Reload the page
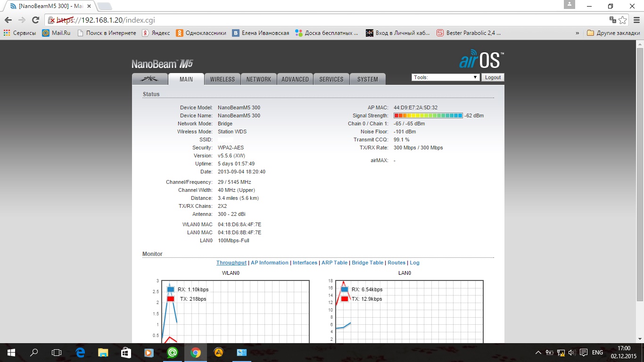 pos(35,20)
